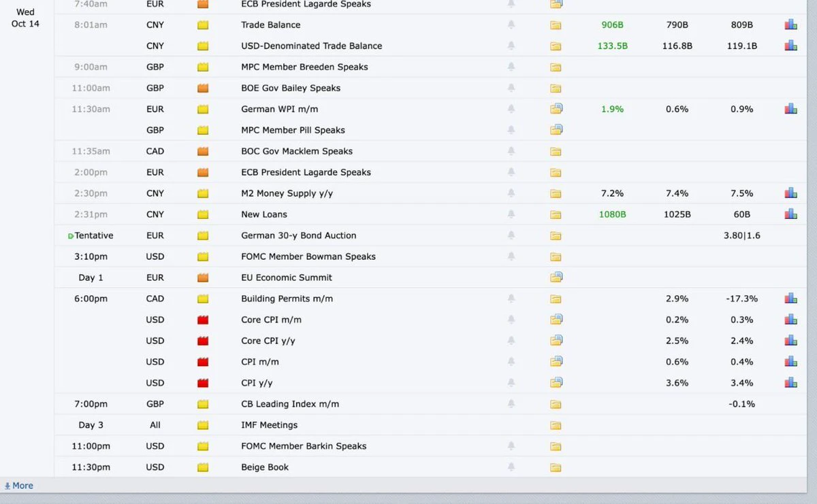
Task: Click the Wed Oct 14 date label
Action: coord(26,18)
